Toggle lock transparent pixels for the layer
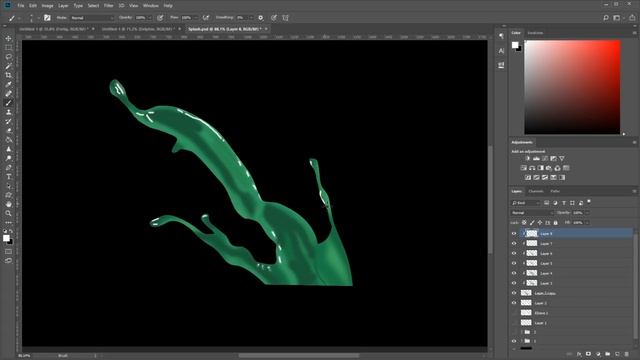640x360 pixels. [524, 222]
